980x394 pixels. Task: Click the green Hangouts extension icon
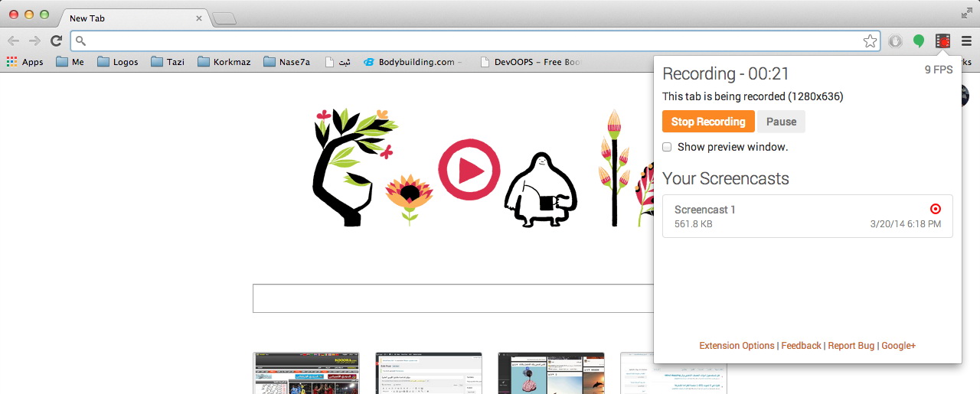pos(919,41)
